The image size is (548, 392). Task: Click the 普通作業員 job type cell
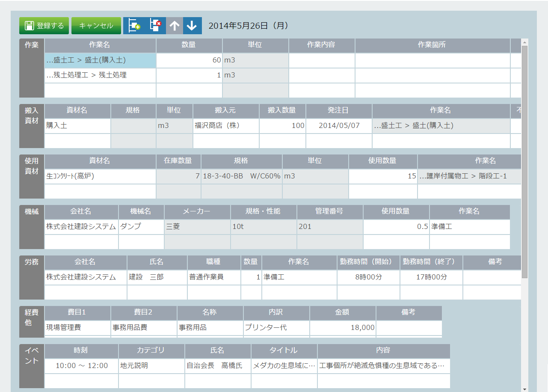point(214,277)
